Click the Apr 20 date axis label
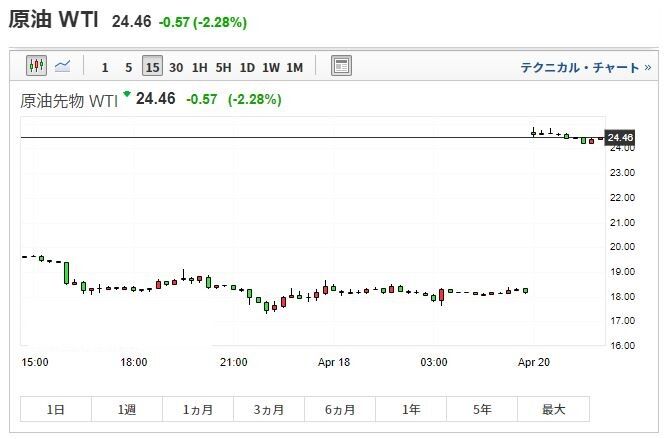This screenshot has height=439, width=666. coord(533,362)
